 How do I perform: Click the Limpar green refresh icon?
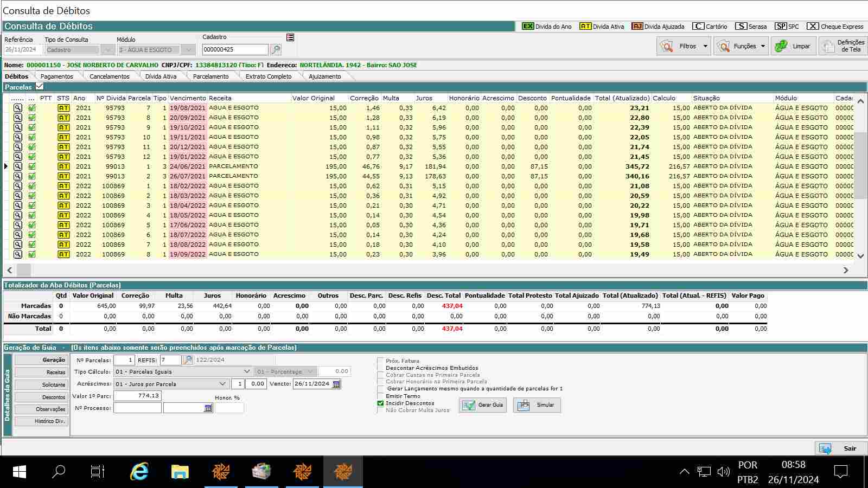point(781,47)
